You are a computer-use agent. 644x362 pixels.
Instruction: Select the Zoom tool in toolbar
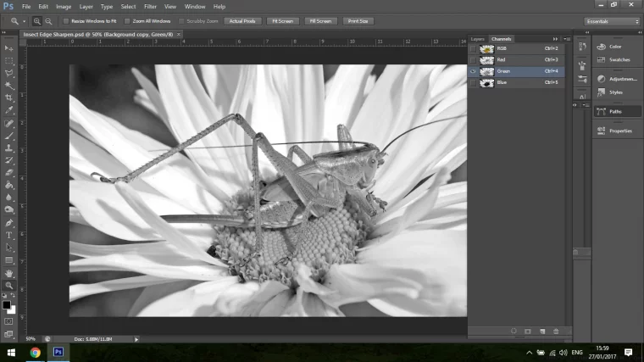[8, 285]
